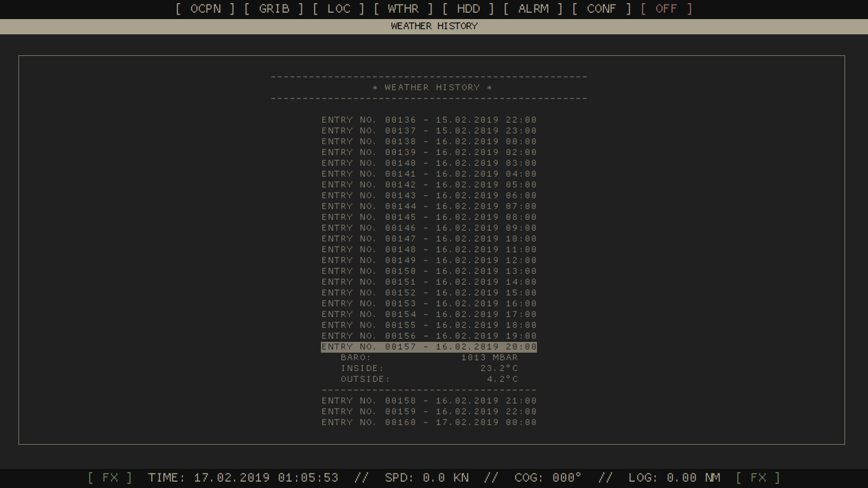Click the right FX button in status bar
868x488 pixels.
758,477
